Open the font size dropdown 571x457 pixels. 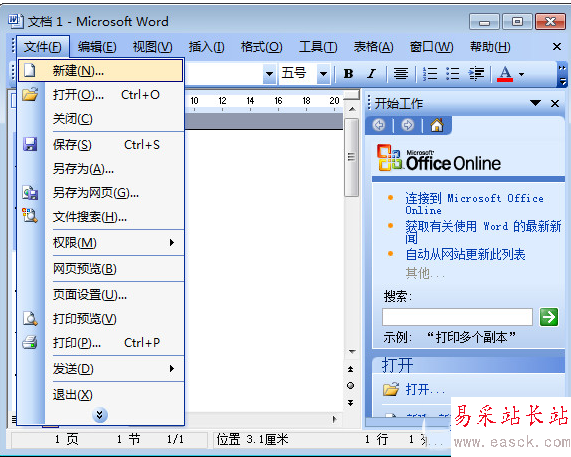pos(323,74)
